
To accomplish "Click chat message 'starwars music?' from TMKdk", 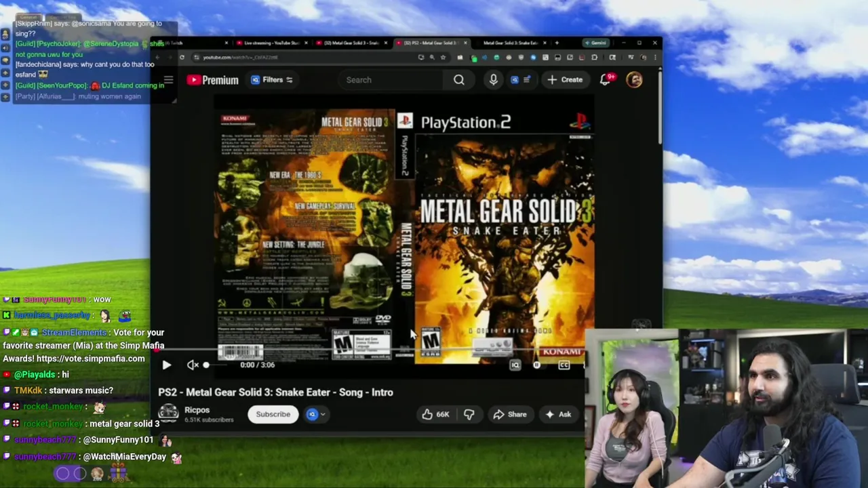I will click(82, 390).
